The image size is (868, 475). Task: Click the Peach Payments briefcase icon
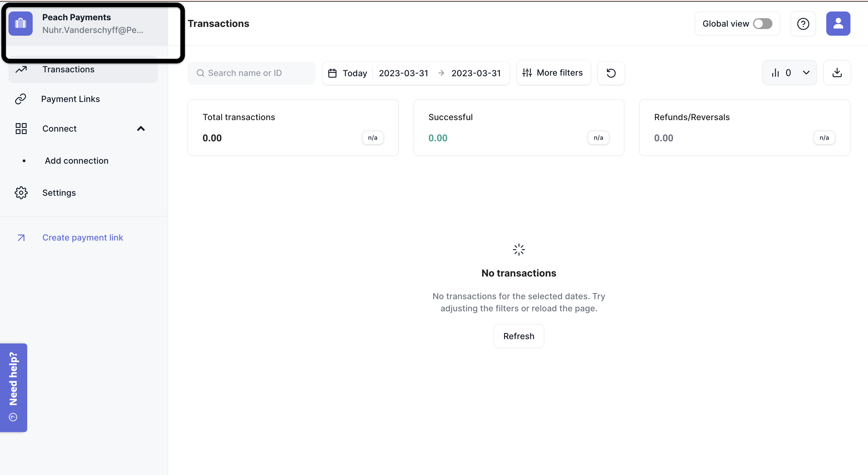click(x=21, y=24)
